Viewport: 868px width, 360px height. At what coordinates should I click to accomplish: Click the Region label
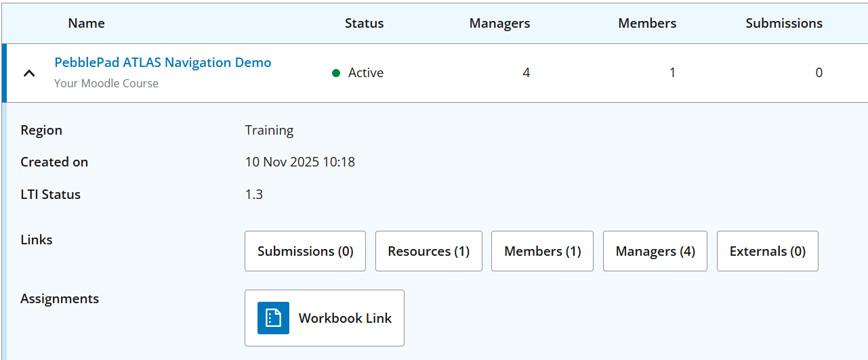41,130
